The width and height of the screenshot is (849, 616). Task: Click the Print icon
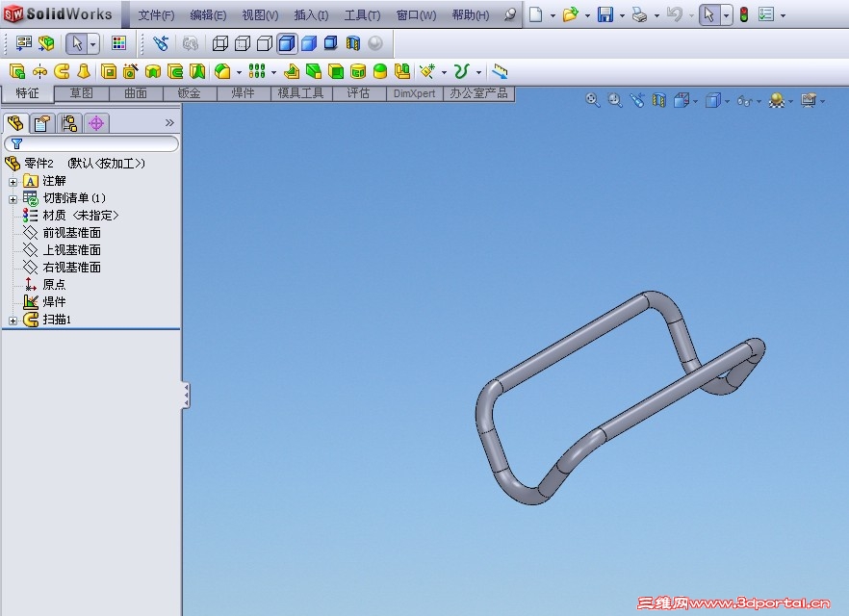pyautogui.click(x=640, y=14)
